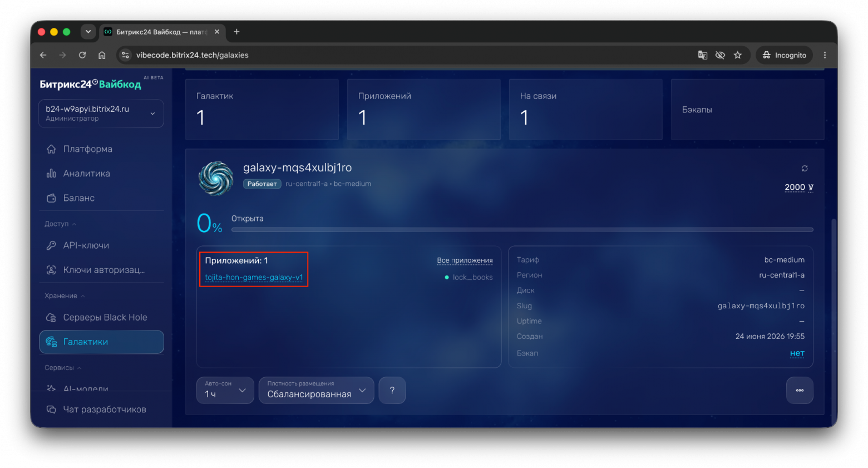Click the Бэкап нет link
The height and width of the screenshot is (468, 868).
point(797,353)
